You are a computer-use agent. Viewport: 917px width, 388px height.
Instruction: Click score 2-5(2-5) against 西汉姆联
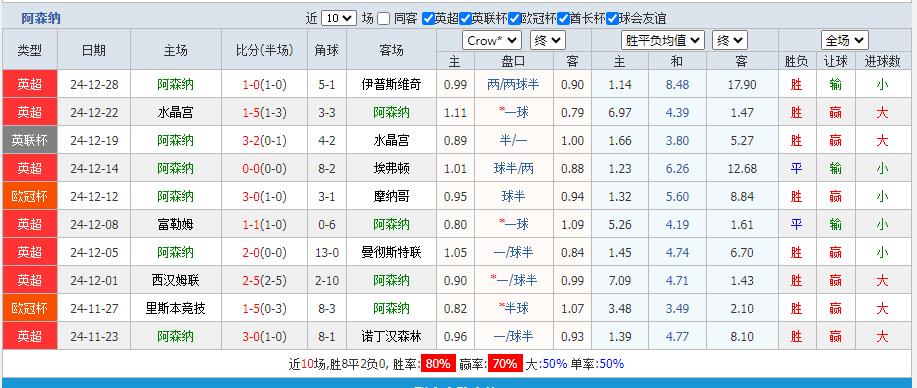pyautogui.click(x=264, y=281)
